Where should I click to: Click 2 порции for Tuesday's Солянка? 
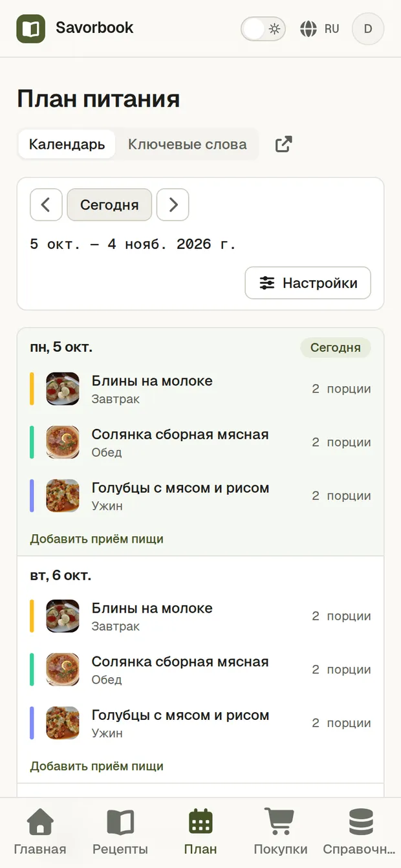[341, 669]
